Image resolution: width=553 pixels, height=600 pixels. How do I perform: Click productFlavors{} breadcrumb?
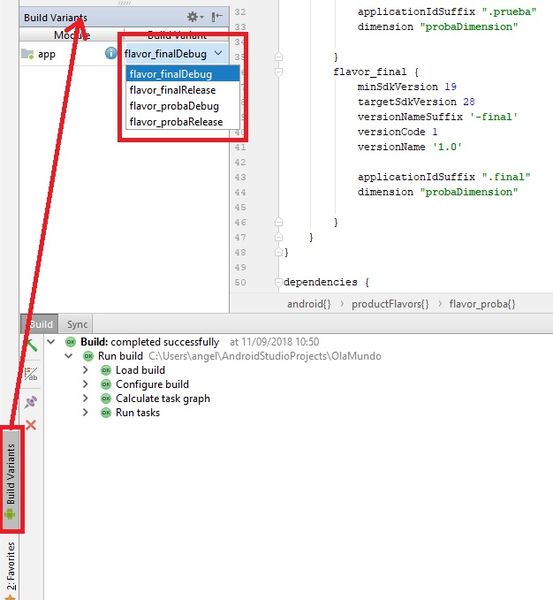pos(390,304)
